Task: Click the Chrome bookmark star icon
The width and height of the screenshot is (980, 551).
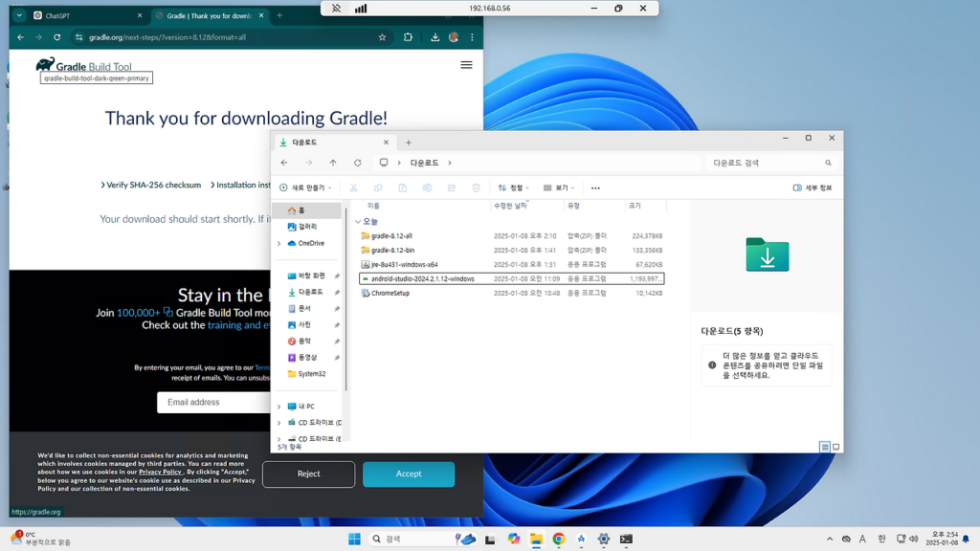Action: (x=382, y=37)
